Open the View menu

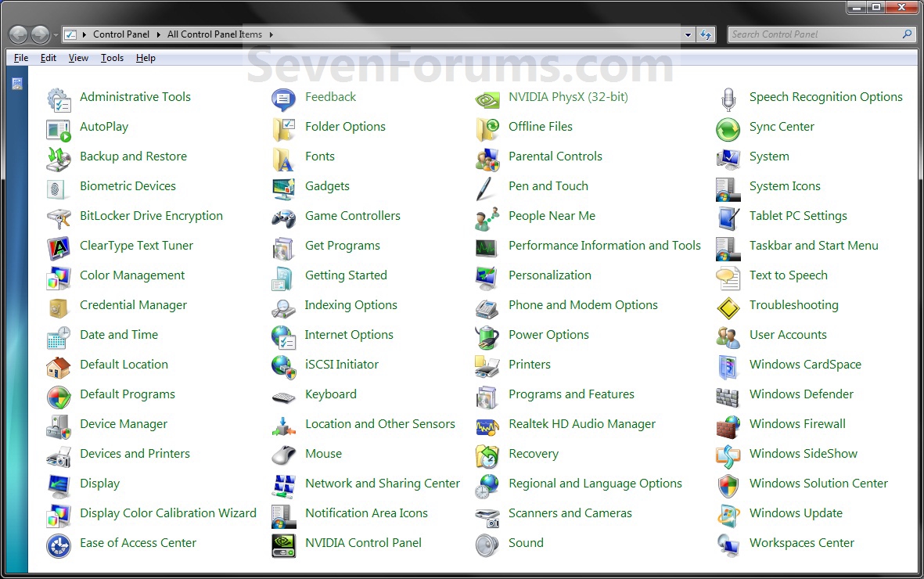(78, 57)
